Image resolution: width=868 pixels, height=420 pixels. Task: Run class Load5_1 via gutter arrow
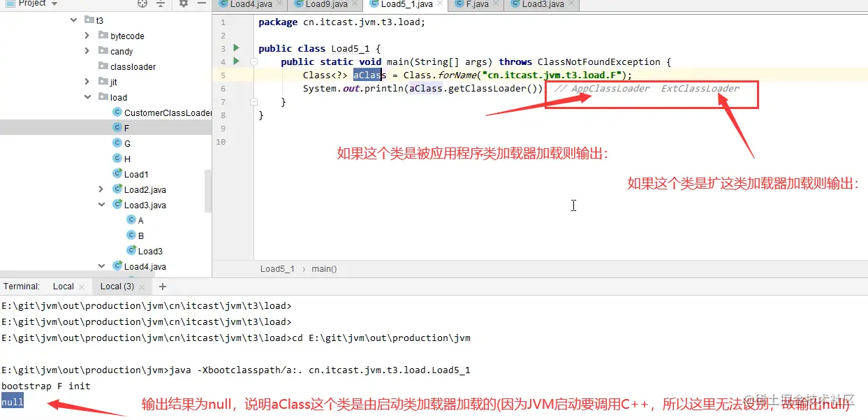(236, 48)
